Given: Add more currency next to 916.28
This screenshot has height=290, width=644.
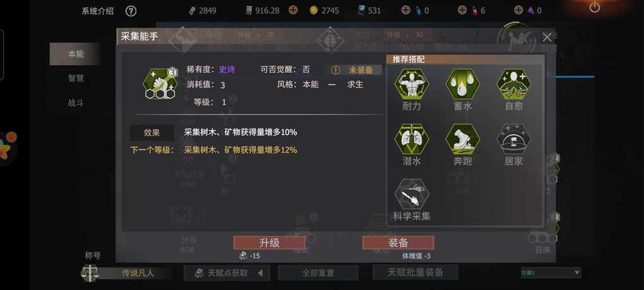Looking at the screenshot, I should pyautogui.click(x=293, y=10).
